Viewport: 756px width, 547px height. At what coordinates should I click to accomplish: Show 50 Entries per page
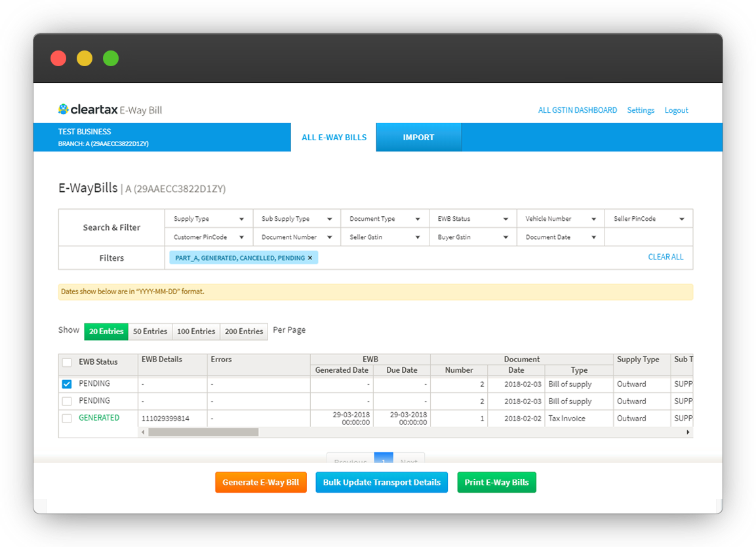point(150,331)
